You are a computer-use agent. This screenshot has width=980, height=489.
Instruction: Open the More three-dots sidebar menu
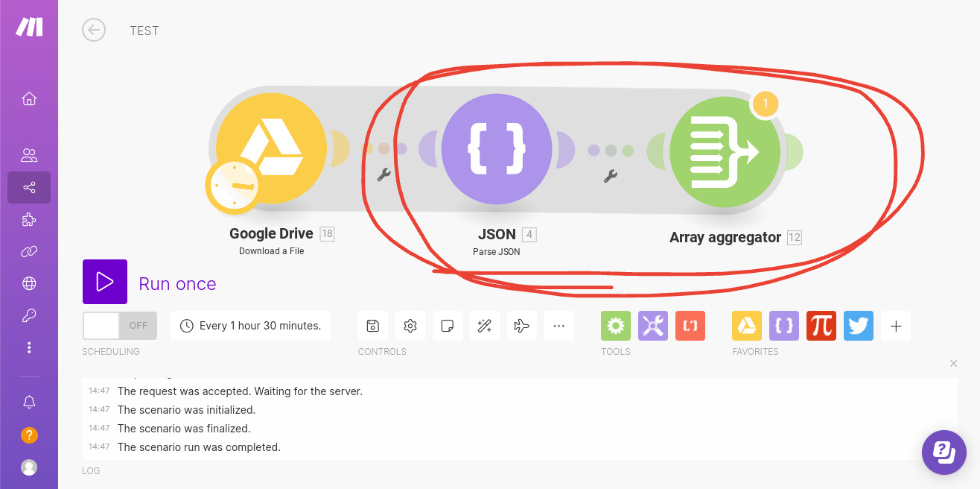click(29, 347)
